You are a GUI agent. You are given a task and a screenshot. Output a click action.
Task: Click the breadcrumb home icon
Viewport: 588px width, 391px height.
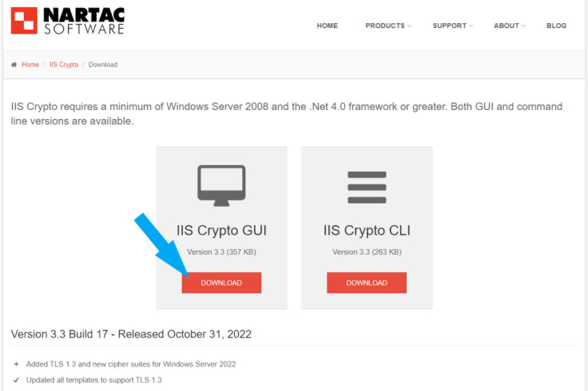click(14, 64)
